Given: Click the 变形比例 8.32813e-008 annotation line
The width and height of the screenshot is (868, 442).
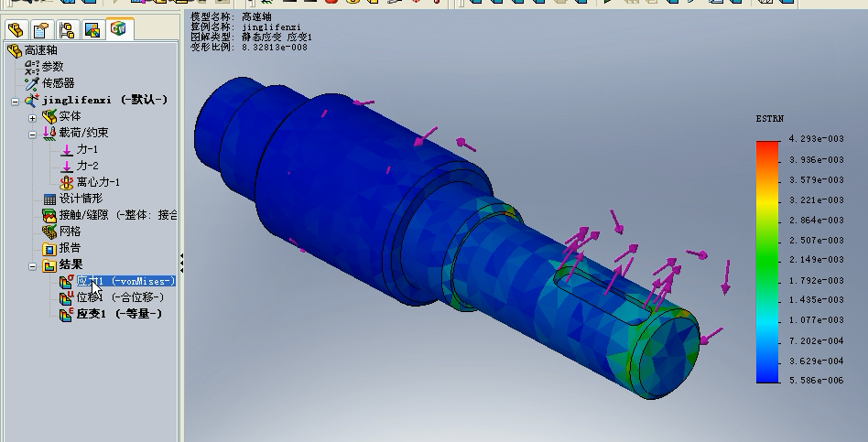Looking at the screenshot, I should [x=249, y=47].
